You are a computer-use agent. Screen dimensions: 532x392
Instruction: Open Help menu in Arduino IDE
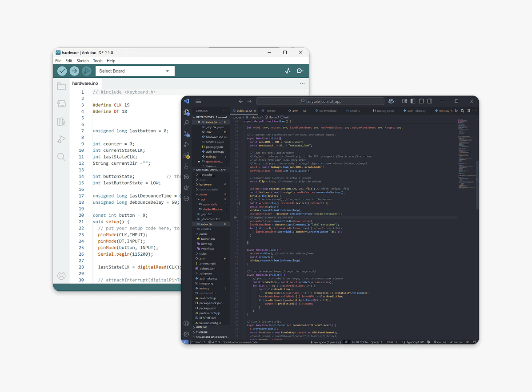coord(111,61)
